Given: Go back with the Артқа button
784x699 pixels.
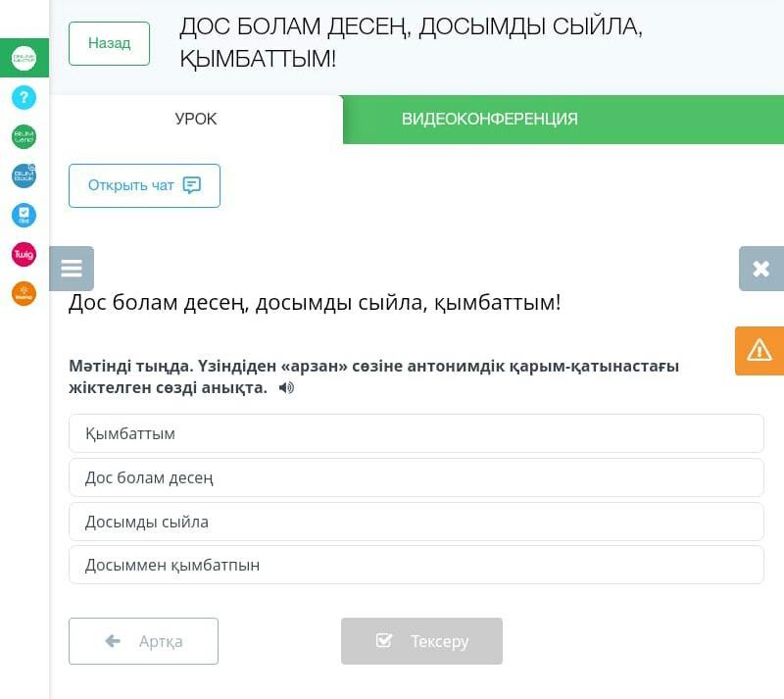Looking at the screenshot, I should tap(143, 641).
